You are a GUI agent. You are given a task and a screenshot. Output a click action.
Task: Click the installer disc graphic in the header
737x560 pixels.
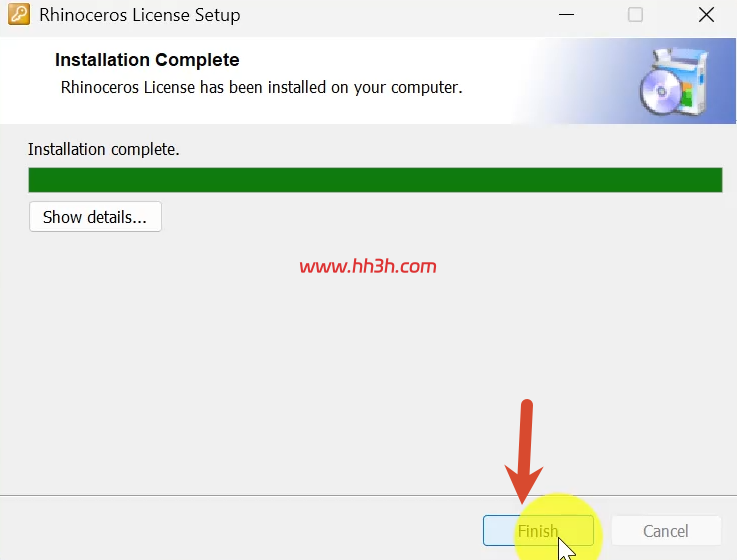click(674, 82)
